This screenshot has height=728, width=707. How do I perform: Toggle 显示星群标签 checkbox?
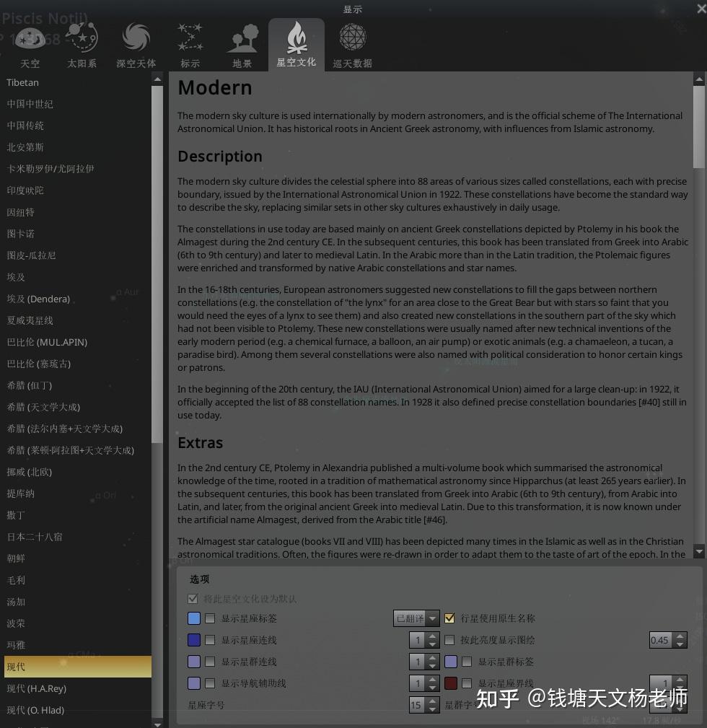click(x=467, y=662)
